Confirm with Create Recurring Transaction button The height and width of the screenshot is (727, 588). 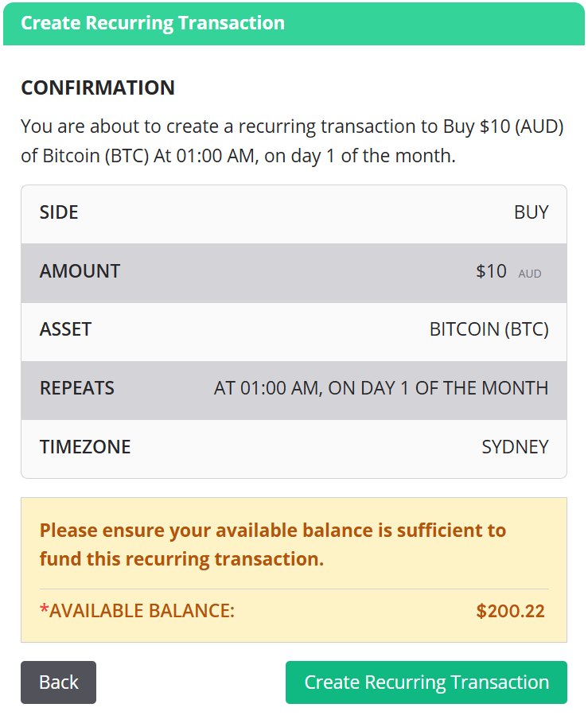(x=426, y=682)
